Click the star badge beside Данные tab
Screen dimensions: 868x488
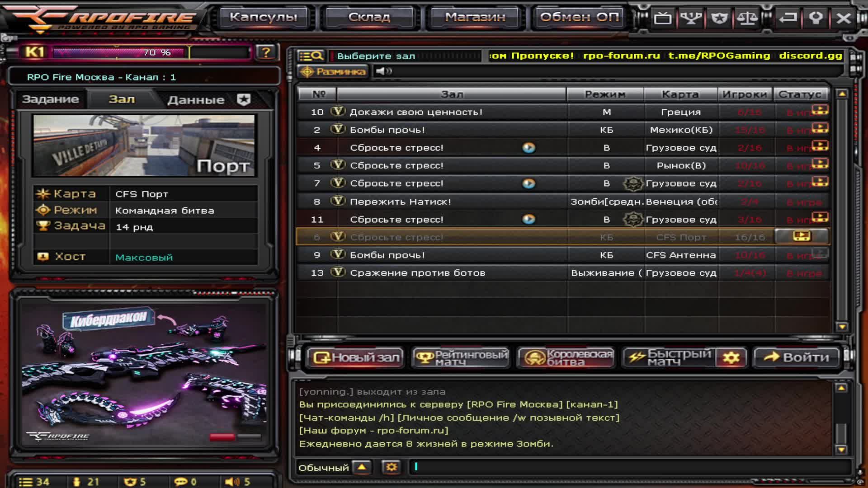(x=244, y=99)
